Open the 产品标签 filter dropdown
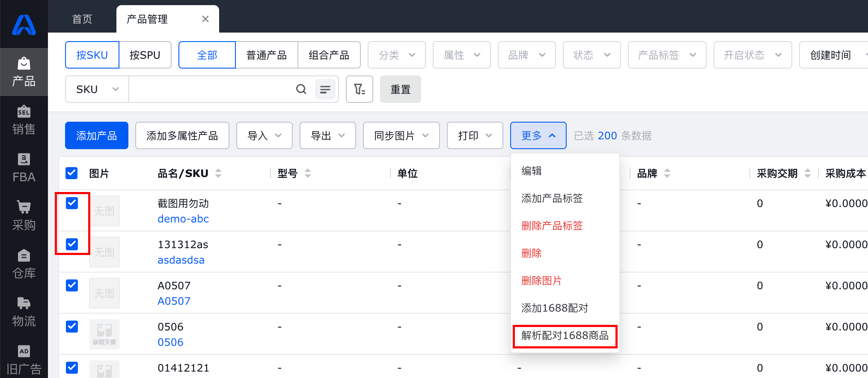 coord(667,55)
